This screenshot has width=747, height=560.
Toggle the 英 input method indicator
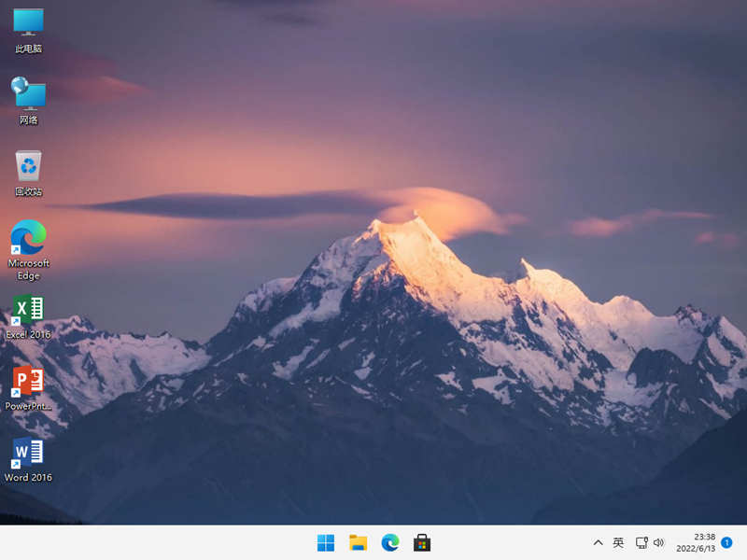coord(618,542)
